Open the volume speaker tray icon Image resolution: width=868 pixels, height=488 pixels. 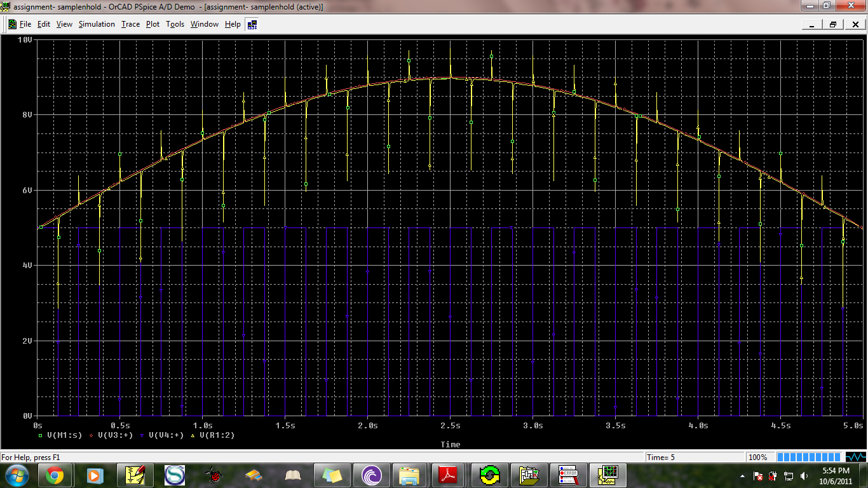point(804,476)
